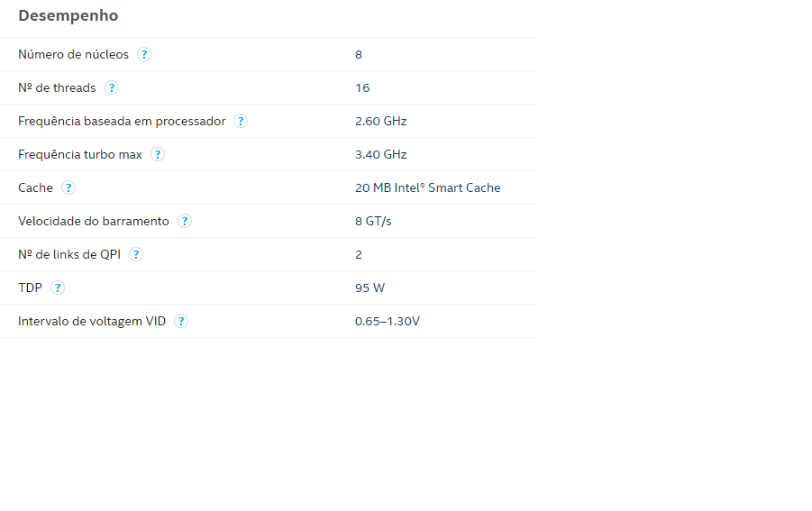Show help for Velocidade do barramento
Screen dimensions: 812x511
pos(185,221)
